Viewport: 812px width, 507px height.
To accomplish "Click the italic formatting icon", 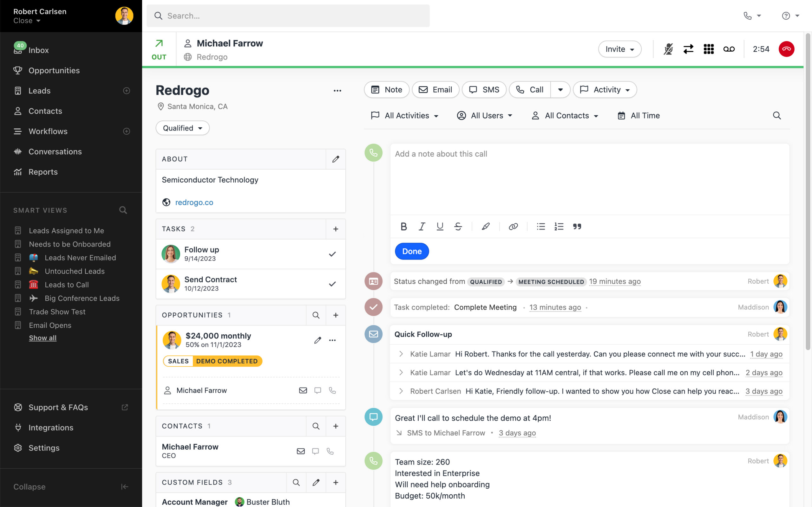I will click(x=420, y=227).
